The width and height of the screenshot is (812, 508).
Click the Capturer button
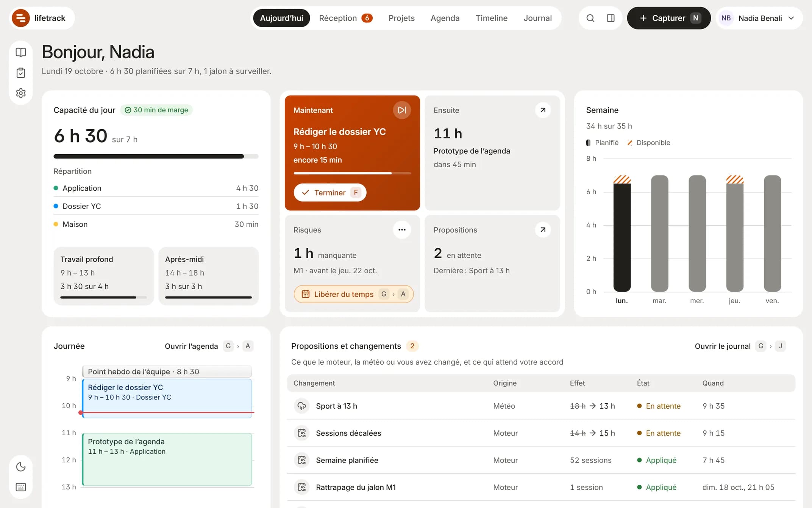[669, 18]
